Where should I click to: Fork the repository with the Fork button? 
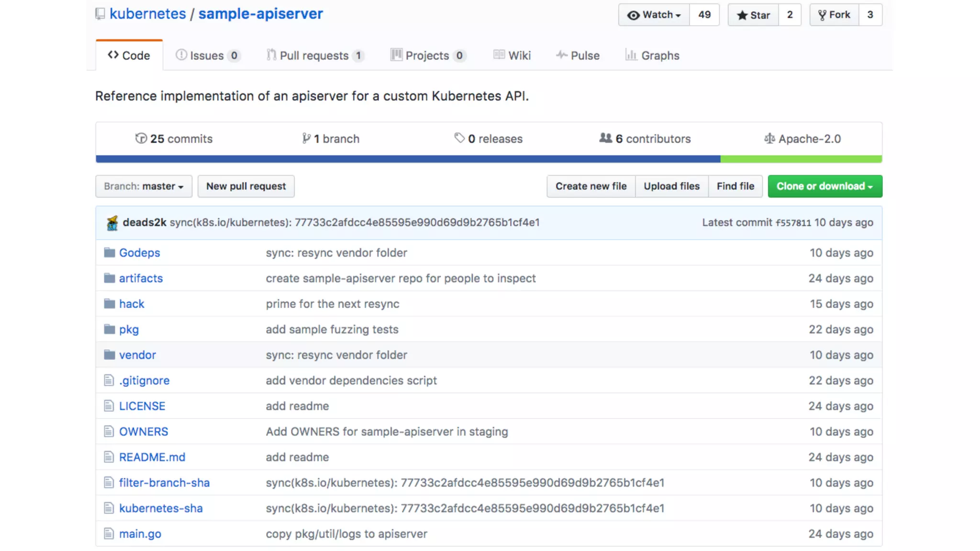point(834,15)
